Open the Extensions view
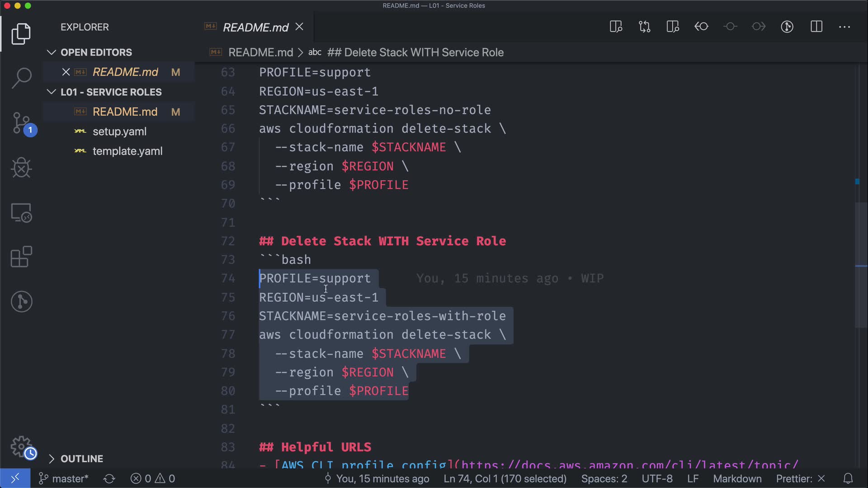This screenshot has width=868, height=488. click(21, 257)
